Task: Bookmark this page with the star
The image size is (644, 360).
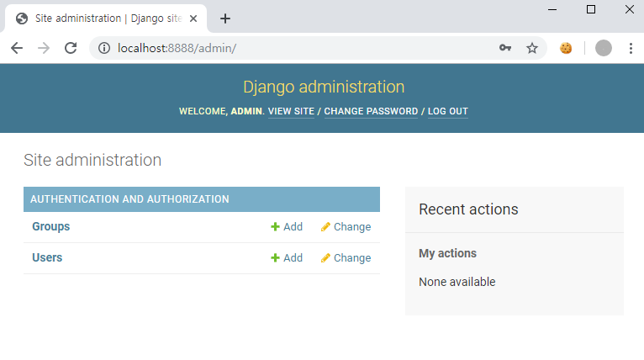Action: point(532,48)
